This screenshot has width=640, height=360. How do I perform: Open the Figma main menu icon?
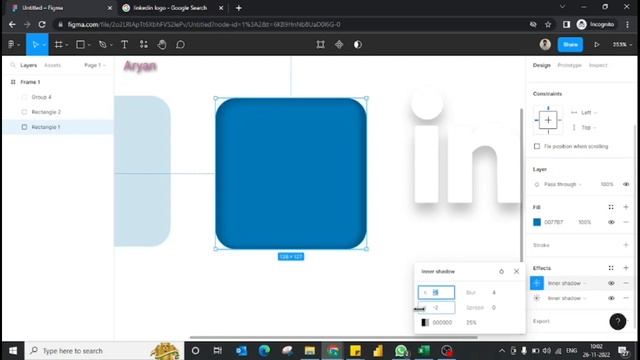11,44
